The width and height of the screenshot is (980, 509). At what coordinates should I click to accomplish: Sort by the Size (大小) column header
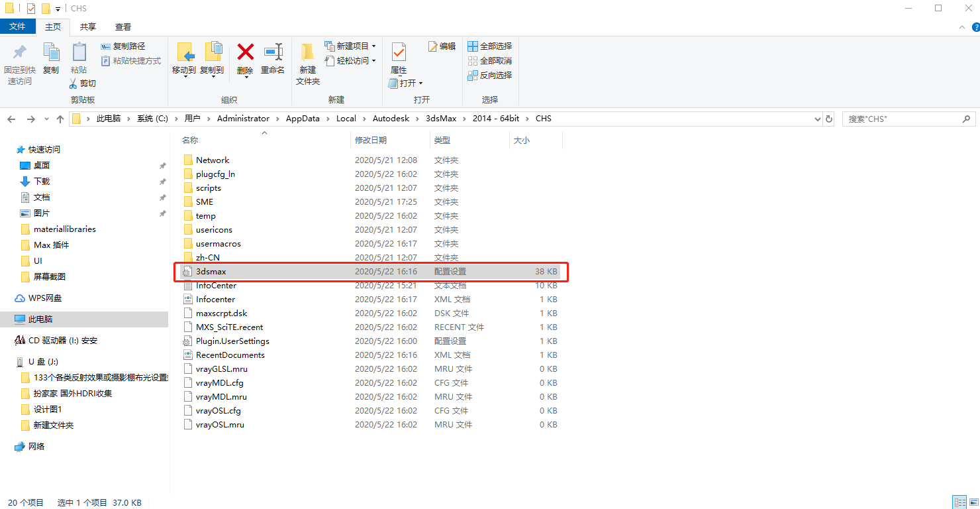click(x=522, y=141)
